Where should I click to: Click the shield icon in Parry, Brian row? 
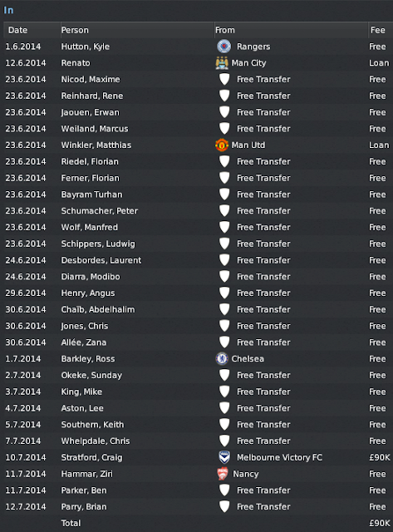point(224,506)
